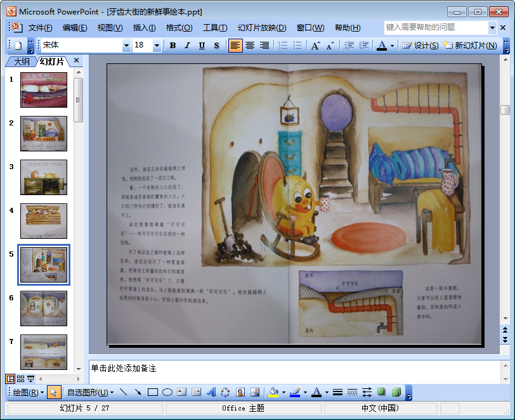Start slide show from current slide icon
Image resolution: width=515 pixels, height=420 pixels.
click(30, 379)
